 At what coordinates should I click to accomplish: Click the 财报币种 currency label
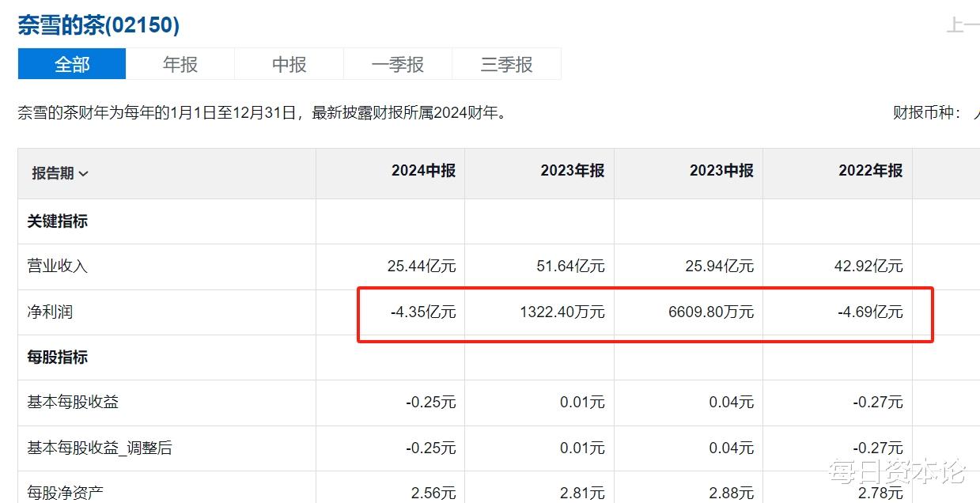[x=929, y=113]
